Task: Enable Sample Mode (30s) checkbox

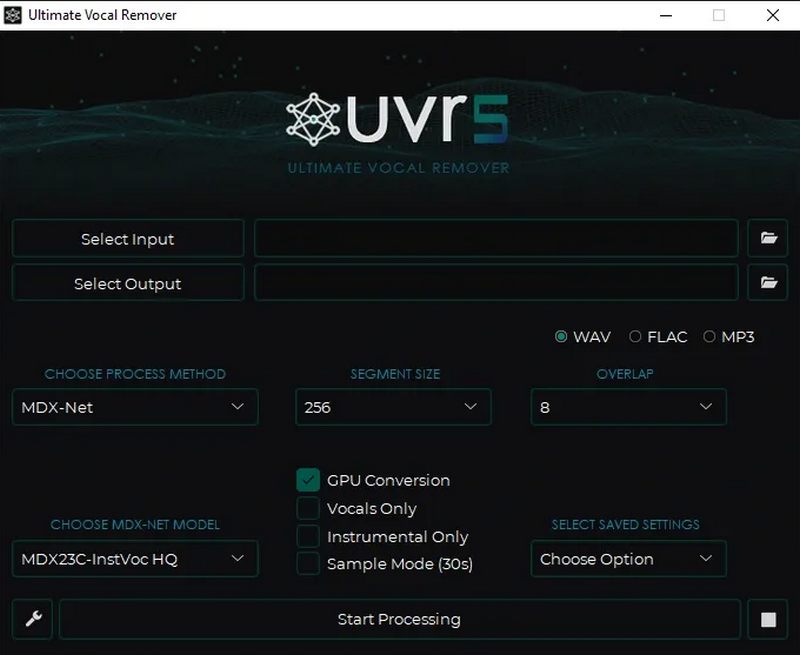Action: tap(308, 563)
